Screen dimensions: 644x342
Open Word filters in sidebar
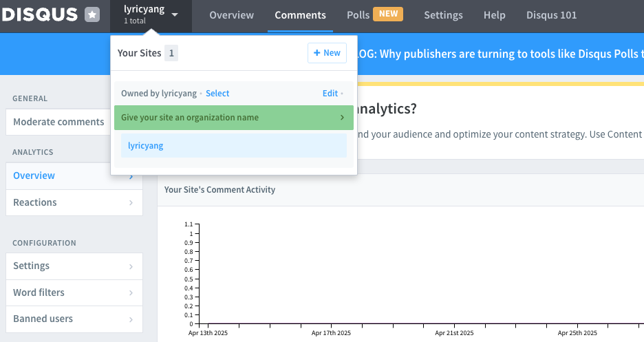pyautogui.click(x=74, y=292)
